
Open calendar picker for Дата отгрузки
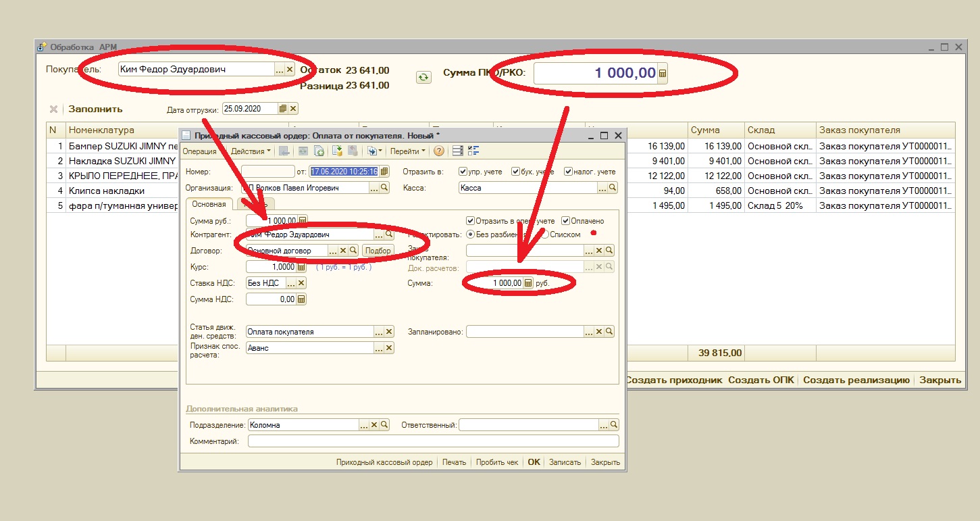click(283, 109)
